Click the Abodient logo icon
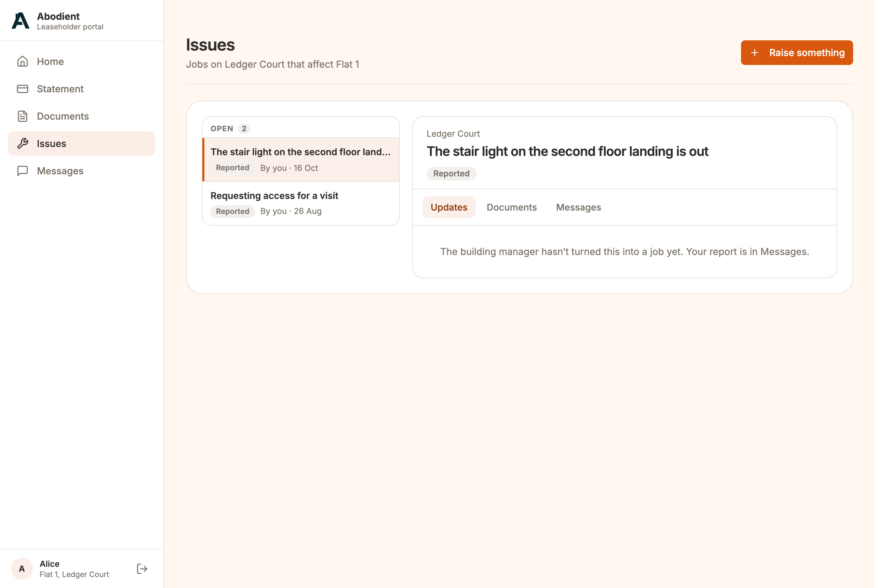Screen dimensions: 875x588 pyautogui.click(x=21, y=21)
